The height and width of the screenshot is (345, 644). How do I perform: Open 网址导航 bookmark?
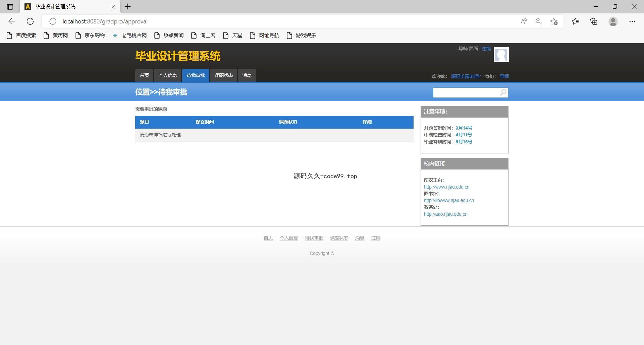[x=265, y=36]
